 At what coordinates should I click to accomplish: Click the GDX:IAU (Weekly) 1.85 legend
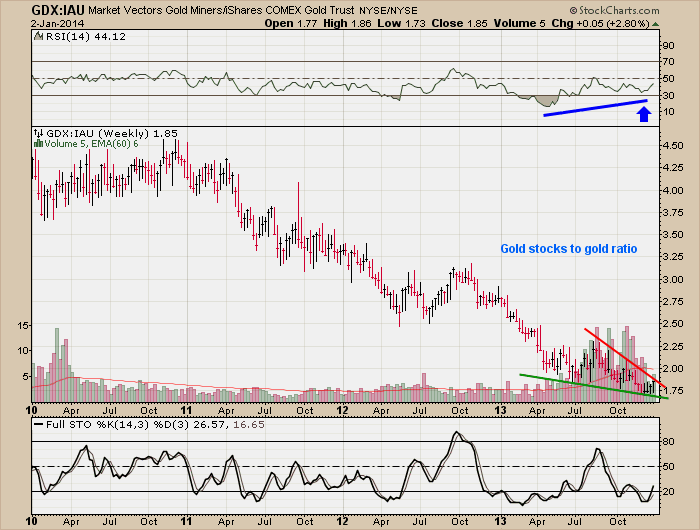(112, 134)
